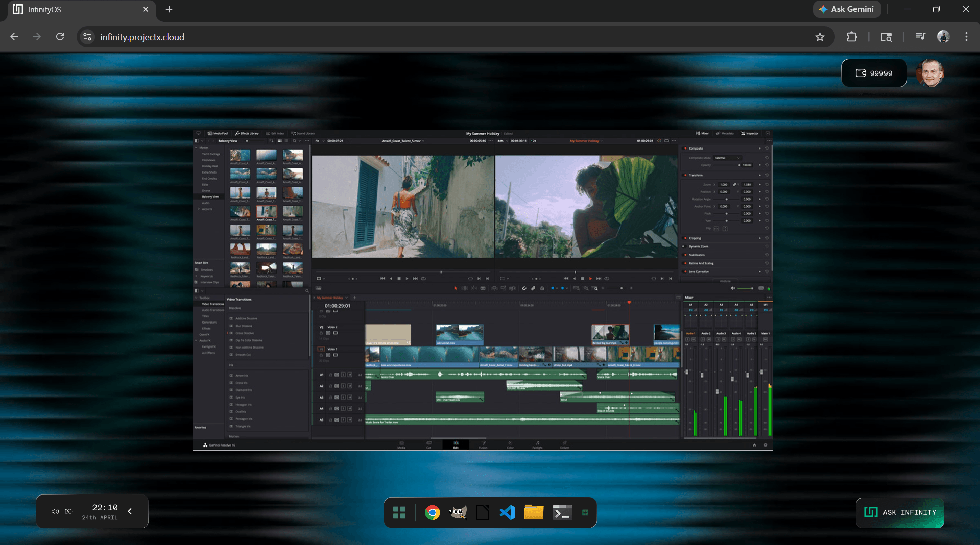Open the Fit zoom dropdown of the source viewer

[321, 141]
